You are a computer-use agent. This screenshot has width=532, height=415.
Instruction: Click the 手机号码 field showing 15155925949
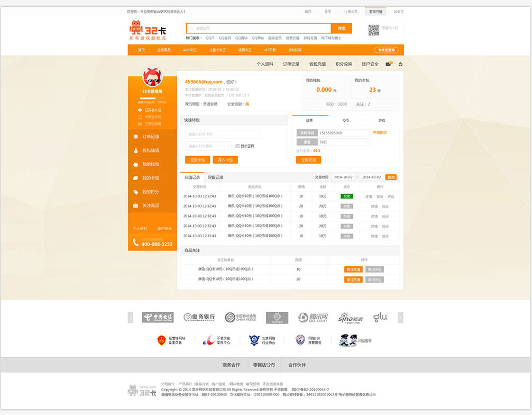[x=343, y=133]
